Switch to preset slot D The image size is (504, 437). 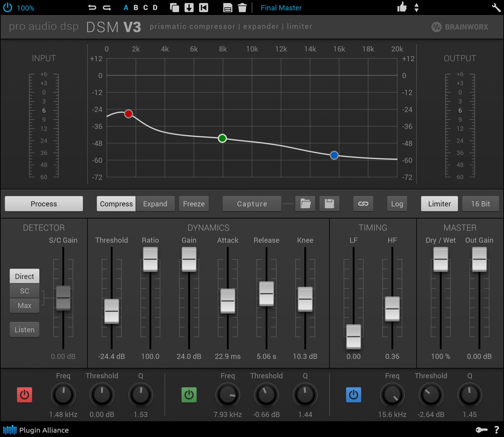[155, 8]
